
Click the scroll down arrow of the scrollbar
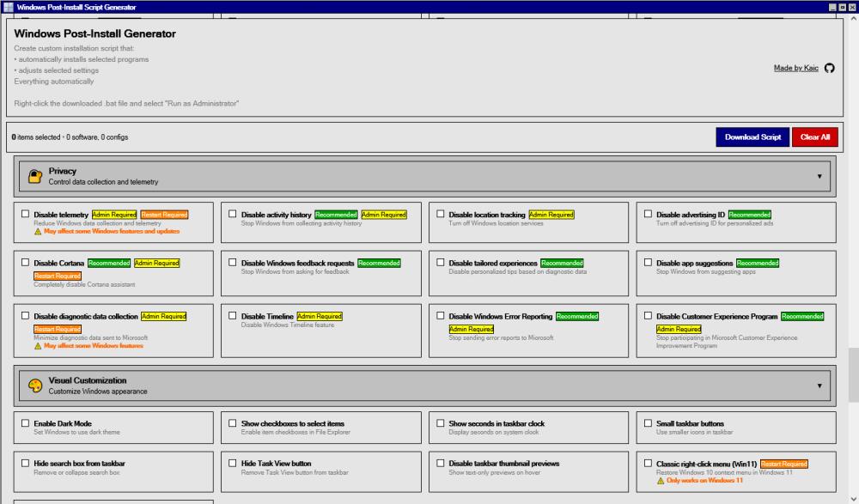(x=854, y=499)
